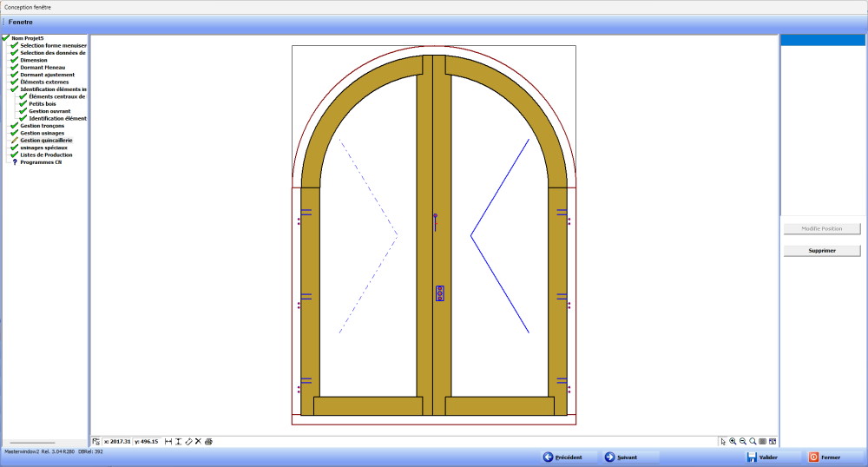Screen dimensions: 868x467
Task: Open the Programmes CN step
Action: click(x=41, y=162)
